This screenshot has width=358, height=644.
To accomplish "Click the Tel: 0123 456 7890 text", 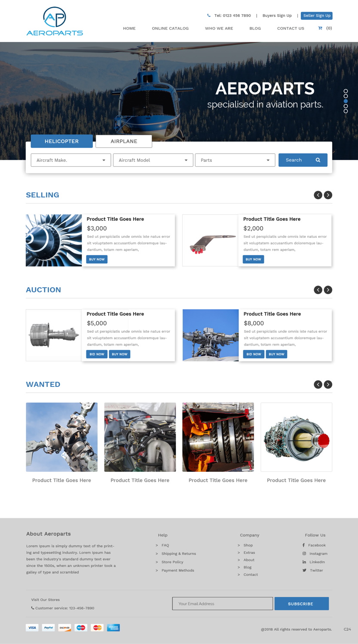I will pos(233,15).
